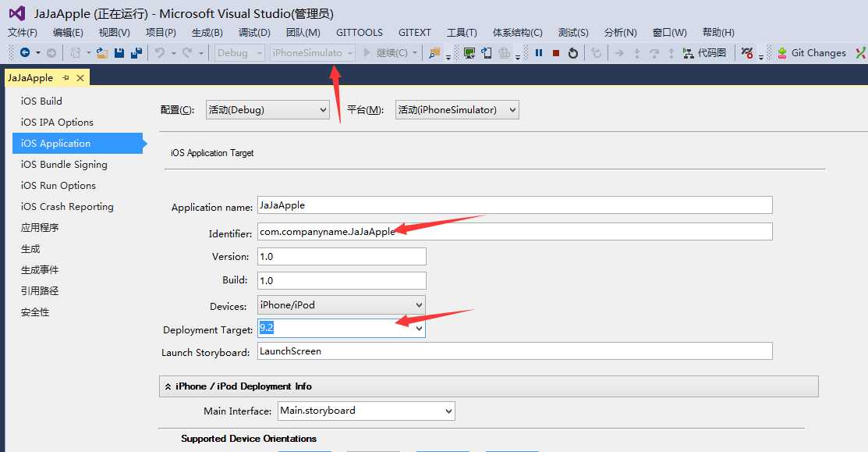The image size is (868, 452).
Task: Click the Navigate Forward arrow icon
Action: pyautogui.click(x=51, y=53)
